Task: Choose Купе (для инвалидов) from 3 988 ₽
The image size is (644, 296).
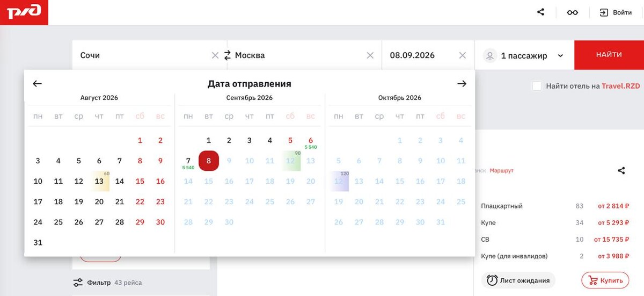Action: 555,256
